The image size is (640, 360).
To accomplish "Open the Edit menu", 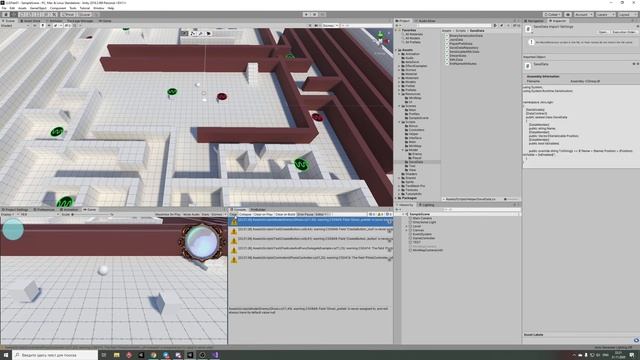I will tap(12, 8).
